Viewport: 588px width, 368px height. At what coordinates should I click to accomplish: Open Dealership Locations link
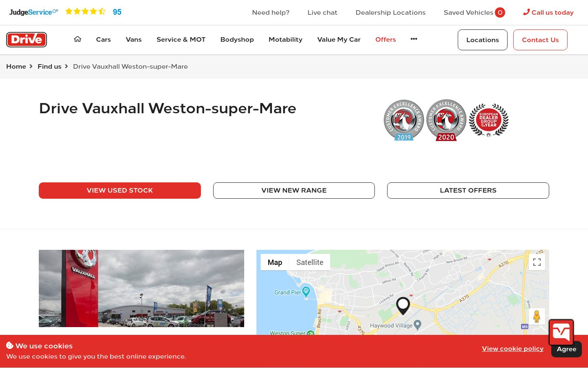pos(390,13)
